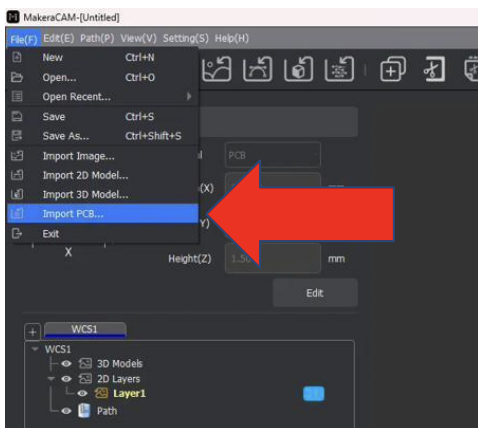
Task: Click the import 2D curve toolbar icon
Action: (x=257, y=69)
